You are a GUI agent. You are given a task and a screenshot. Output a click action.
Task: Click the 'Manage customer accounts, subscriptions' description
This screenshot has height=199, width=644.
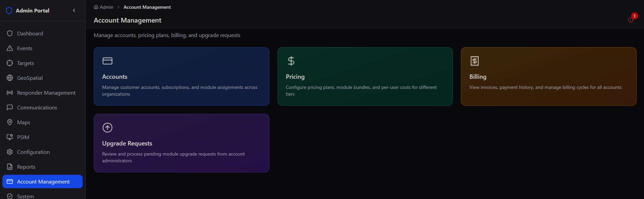click(x=180, y=91)
